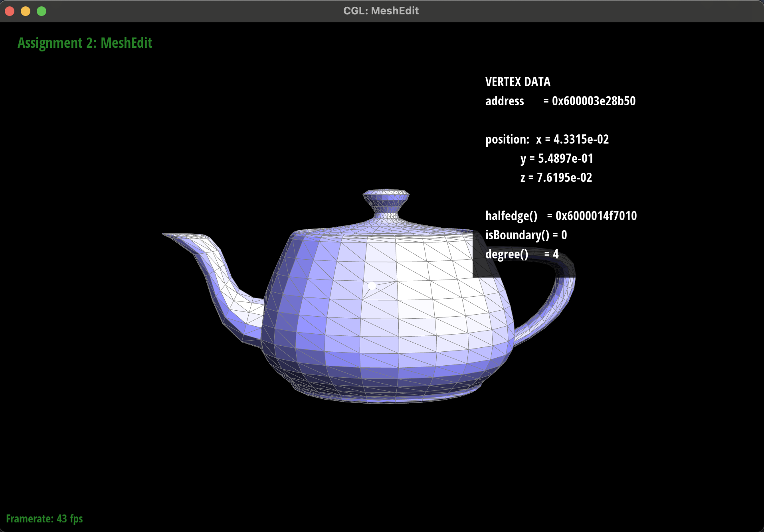Click the Assignment 2: MeshEdit heading
This screenshot has width=764, height=532.
pyautogui.click(x=85, y=43)
